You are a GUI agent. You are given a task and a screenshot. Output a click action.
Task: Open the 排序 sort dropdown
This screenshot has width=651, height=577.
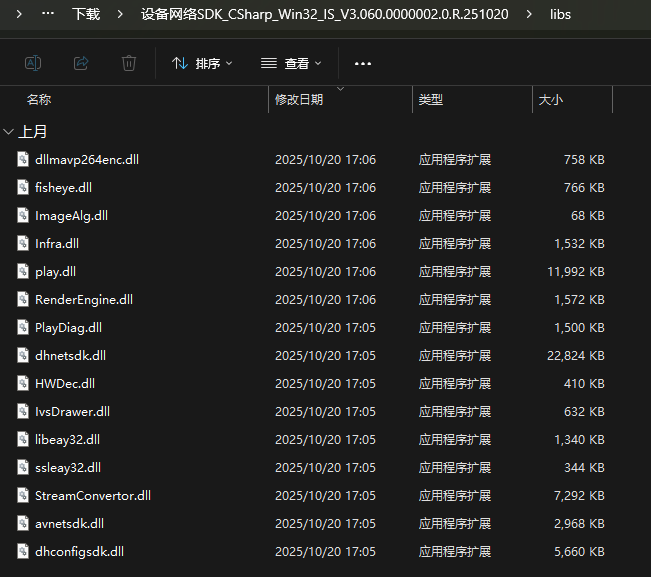pyautogui.click(x=202, y=63)
